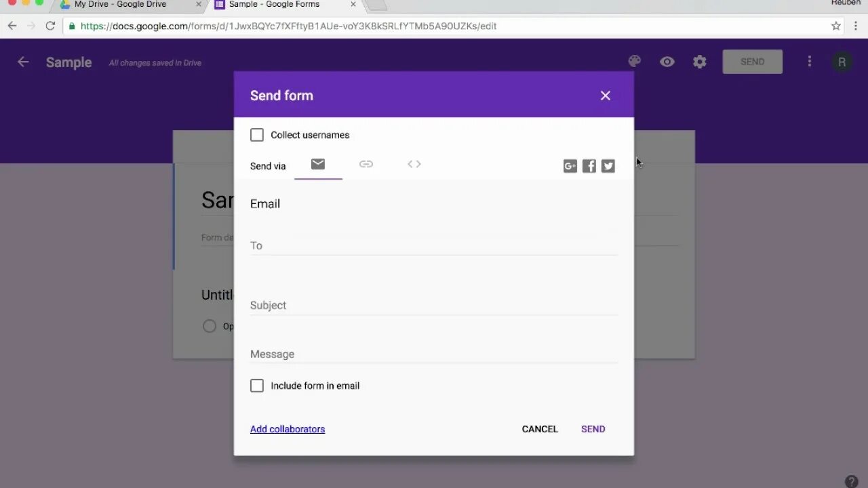Open the color palette customization
This screenshot has height=488, width=868.
tap(635, 62)
